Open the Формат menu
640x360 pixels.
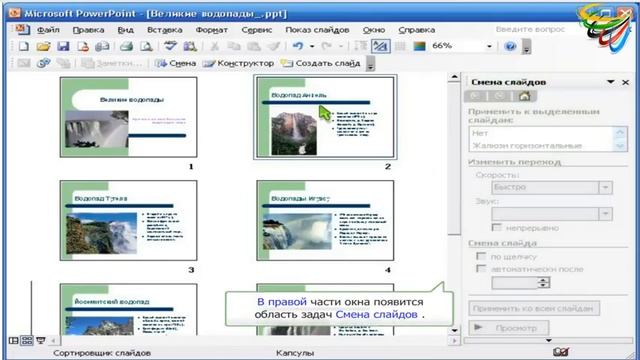point(211,30)
